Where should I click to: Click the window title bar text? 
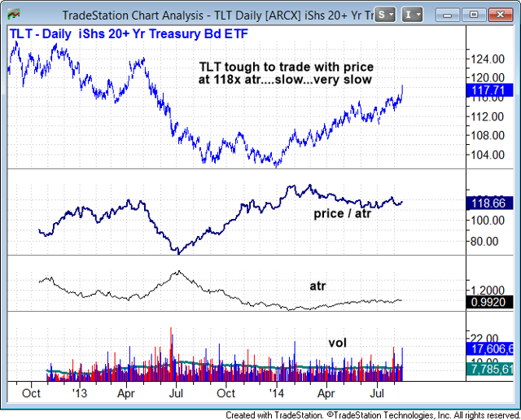(x=218, y=15)
